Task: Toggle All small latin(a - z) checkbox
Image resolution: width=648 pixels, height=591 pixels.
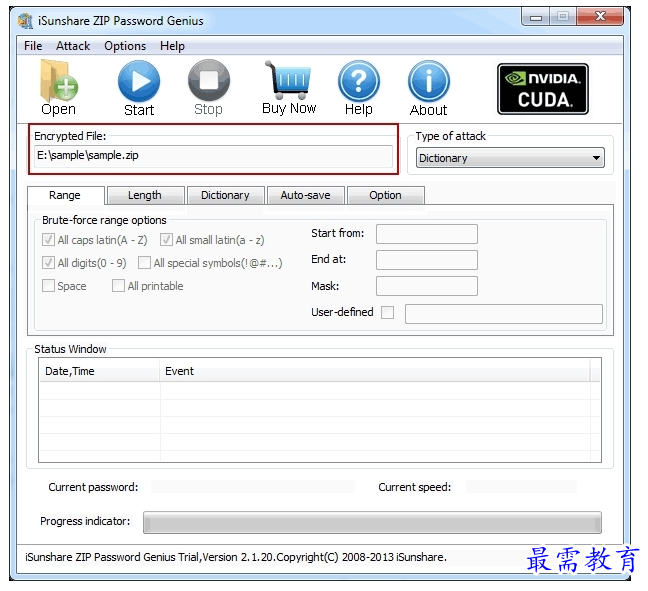Action: tap(166, 240)
